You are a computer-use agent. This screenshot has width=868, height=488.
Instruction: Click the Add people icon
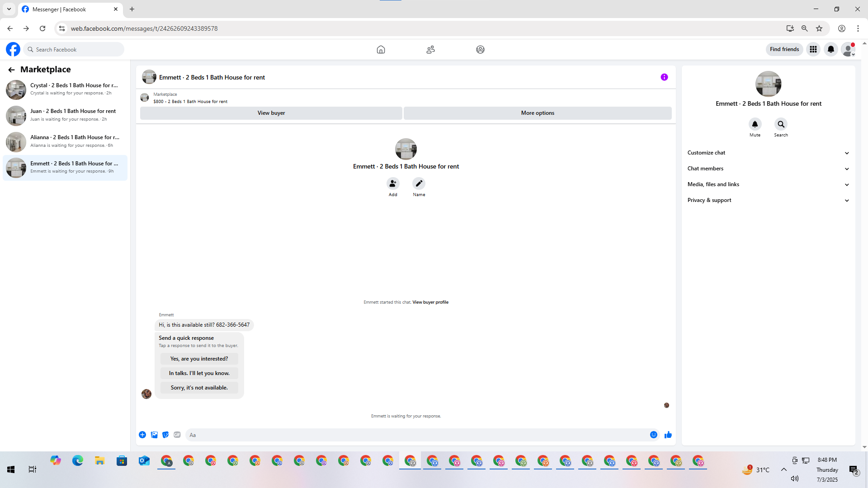[x=393, y=183]
